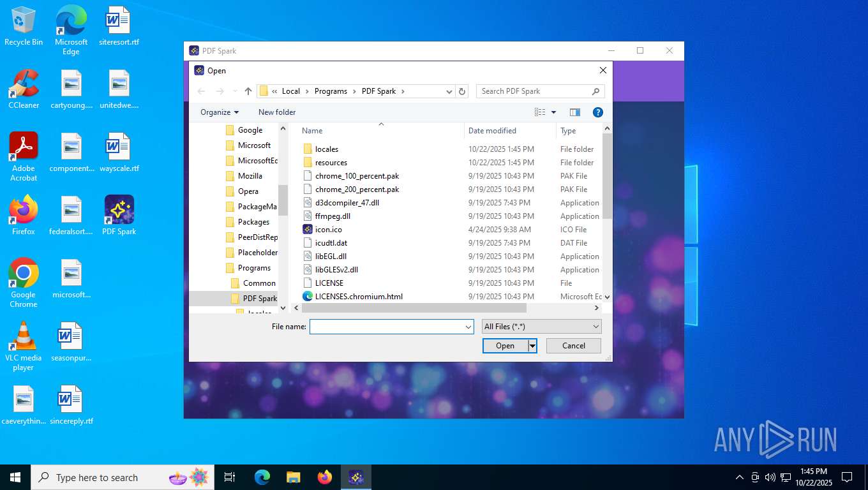Cancel the Open dialog
The height and width of the screenshot is (490, 868).
(x=574, y=346)
